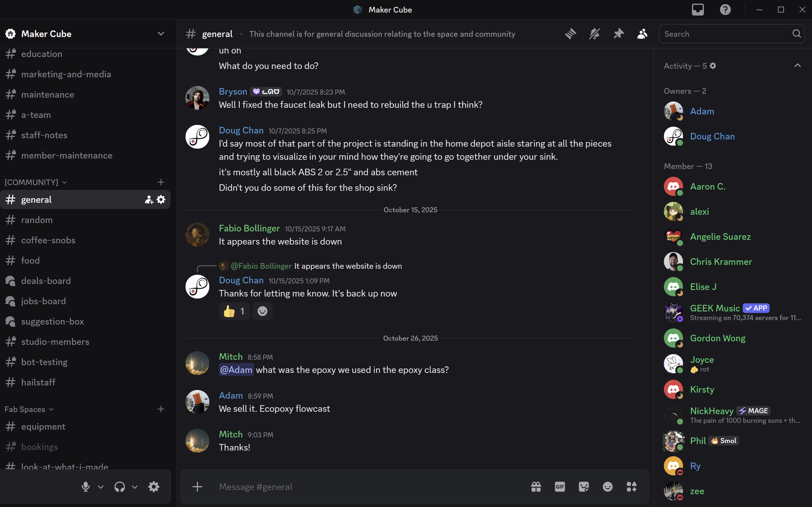Open Adam's profile from the Owners list

point(702,111)
